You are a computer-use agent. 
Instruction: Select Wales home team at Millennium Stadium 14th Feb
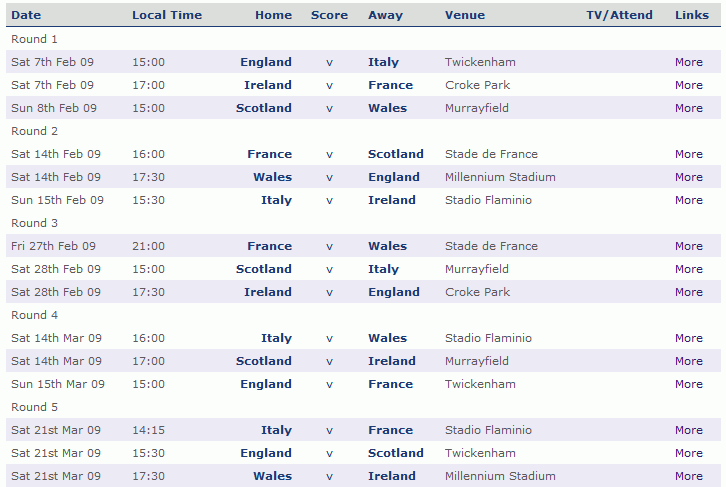pyautogui.click(x=272, y=177)
